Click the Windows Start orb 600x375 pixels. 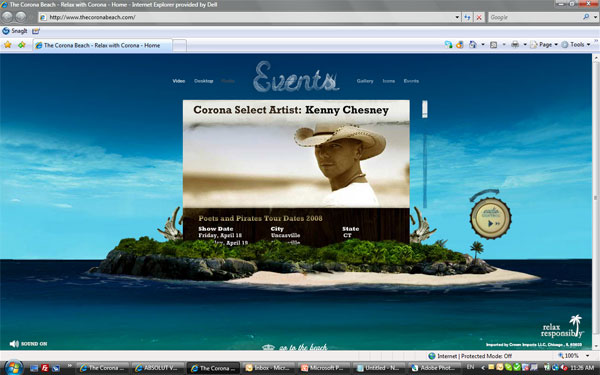14,368
